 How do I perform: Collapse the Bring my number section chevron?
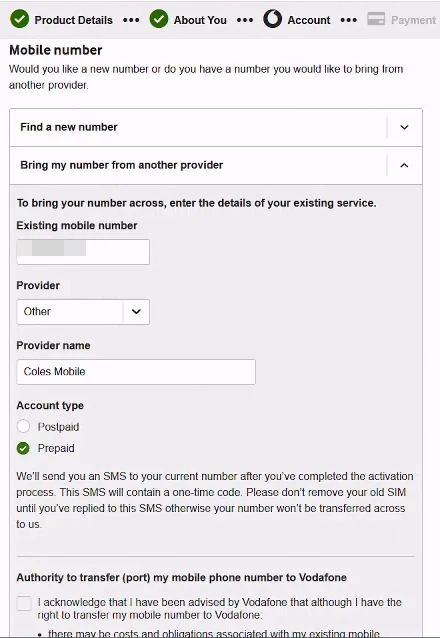tap(404, 165)
